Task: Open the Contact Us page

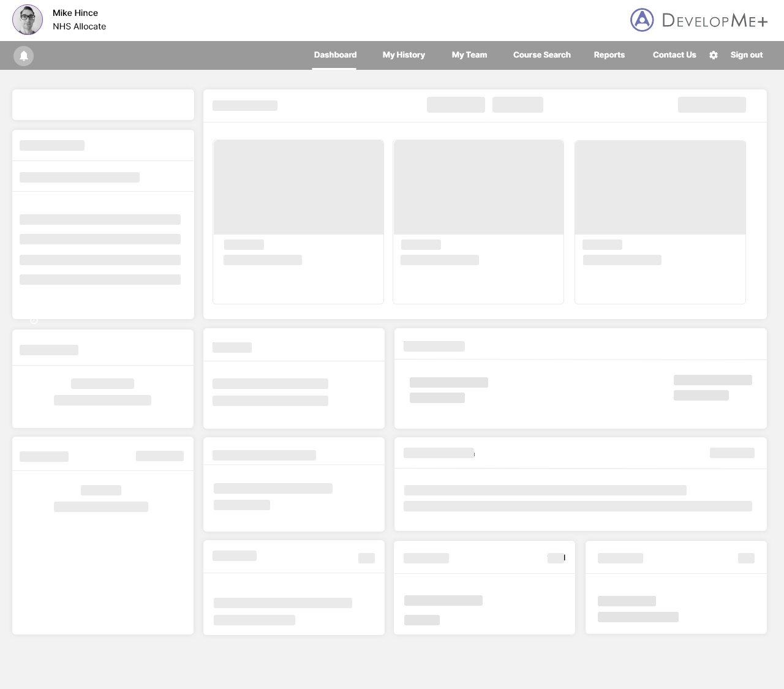Action: 674,55
